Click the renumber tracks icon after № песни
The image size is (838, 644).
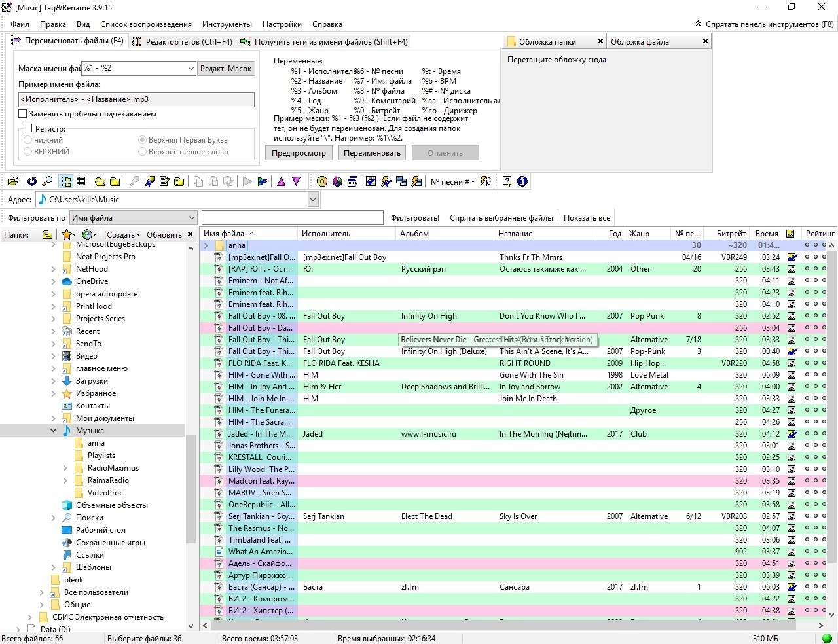[485, 181]
